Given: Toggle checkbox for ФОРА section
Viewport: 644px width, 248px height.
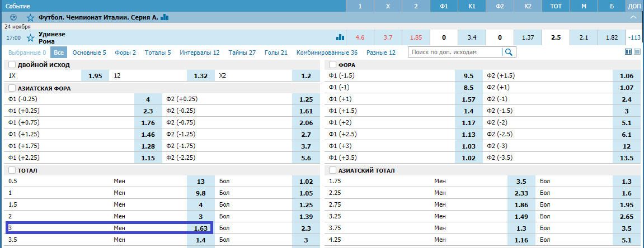Looking at the screenshot, I should (332, 65).
